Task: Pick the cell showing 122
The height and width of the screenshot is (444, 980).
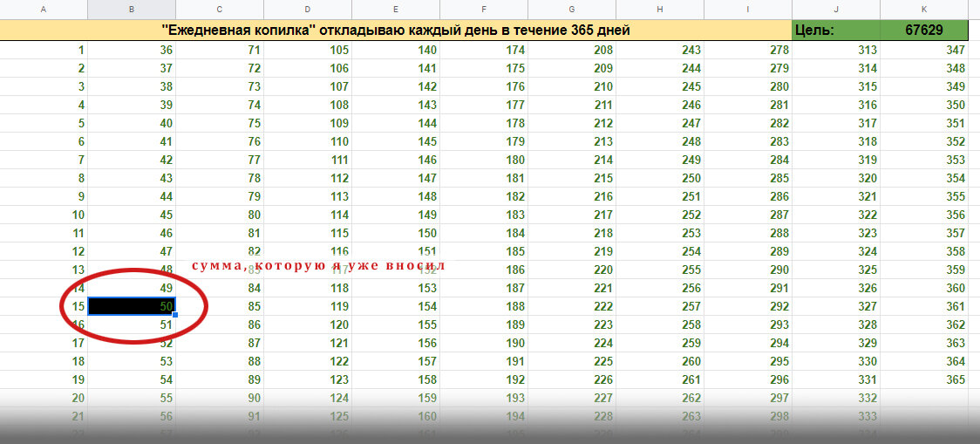Action: tap(308, 361)
